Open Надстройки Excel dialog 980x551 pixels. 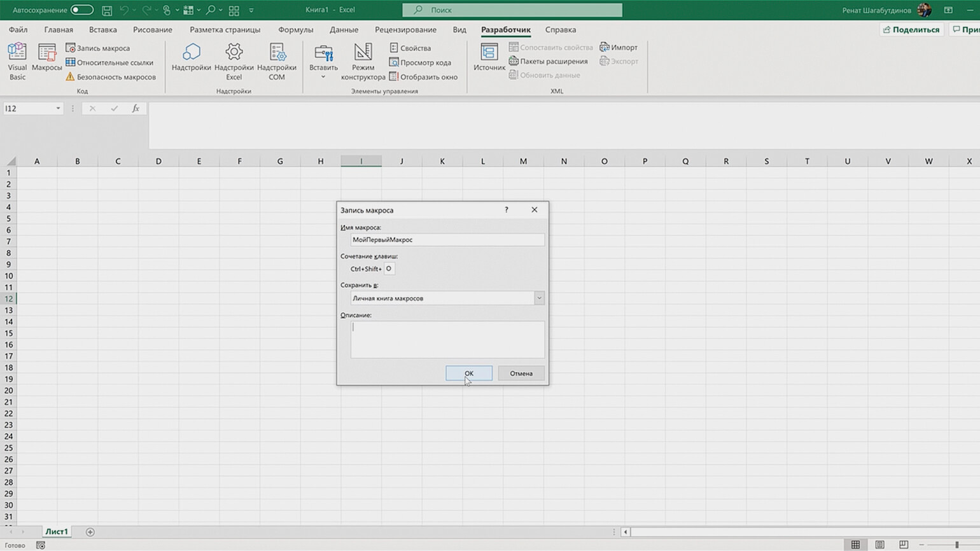234,62
